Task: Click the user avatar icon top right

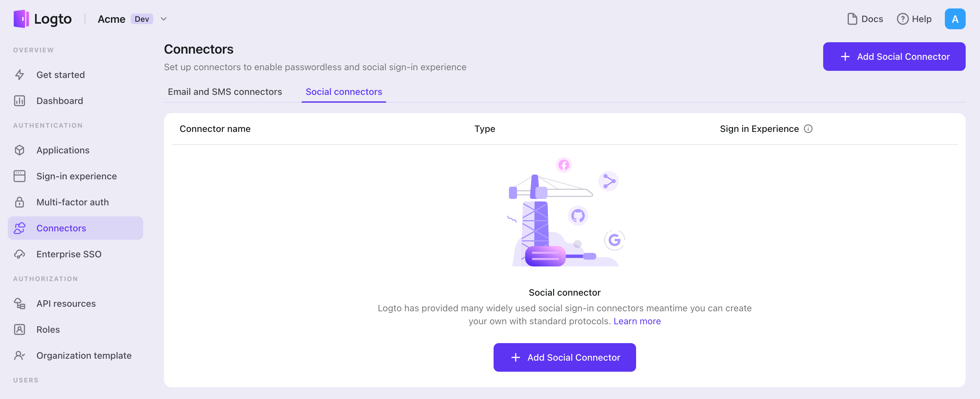Action: (954, 18)
